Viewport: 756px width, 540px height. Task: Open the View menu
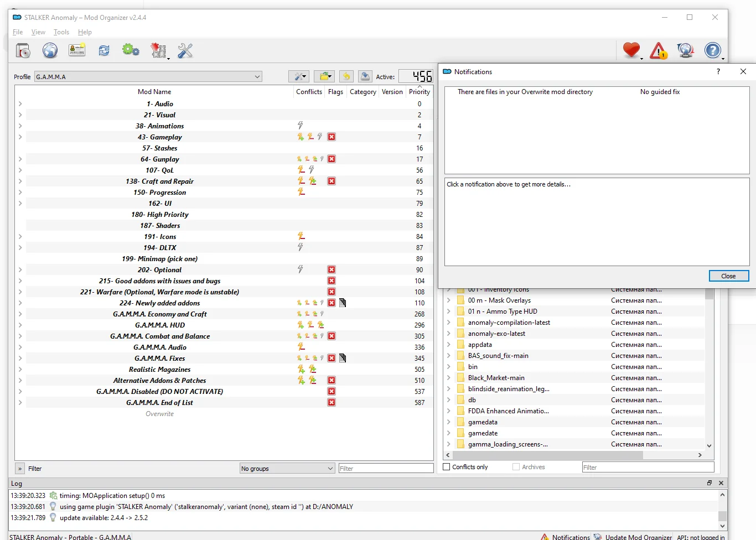click(38, 32)
